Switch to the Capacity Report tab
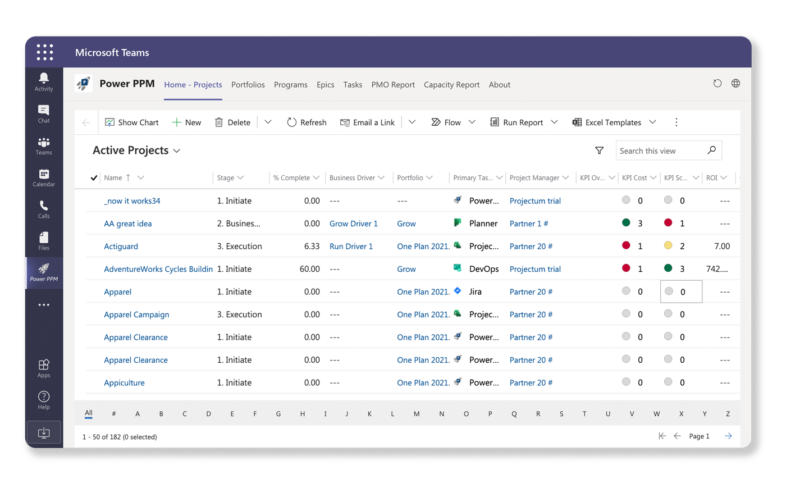The height and width of the screenshot is (497, 800). 452,85
